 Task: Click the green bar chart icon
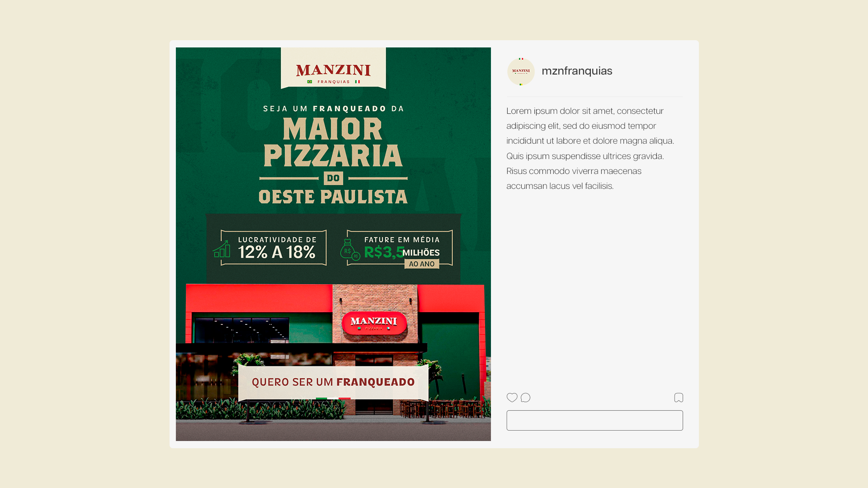[222, 249]
